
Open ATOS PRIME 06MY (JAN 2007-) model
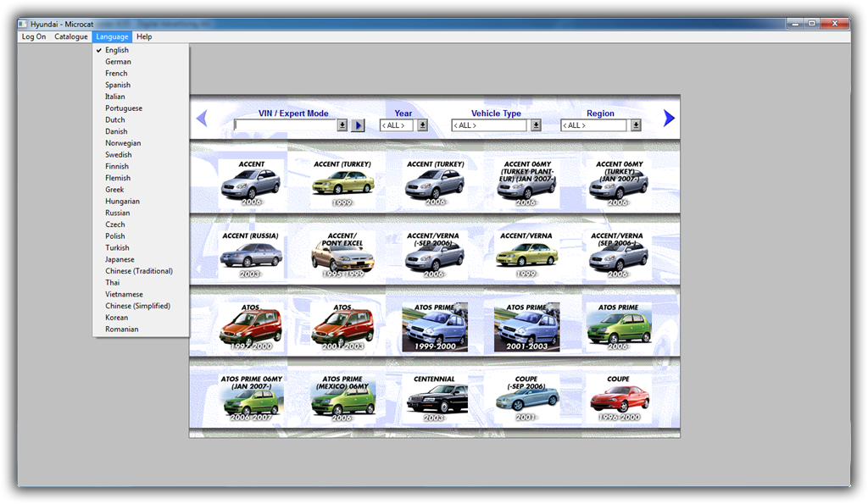pos(251,398)
